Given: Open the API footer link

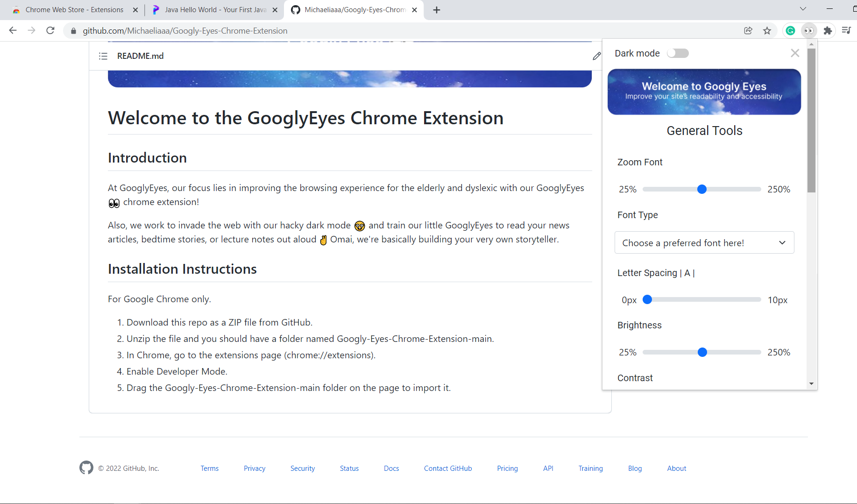Looking at the screenshot, I should click(548, 469).
